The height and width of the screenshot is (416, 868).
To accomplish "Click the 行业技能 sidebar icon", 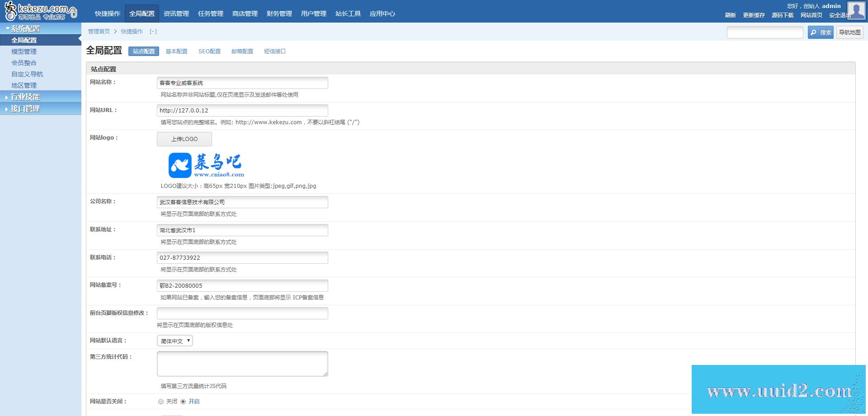I will pos(5,97).
